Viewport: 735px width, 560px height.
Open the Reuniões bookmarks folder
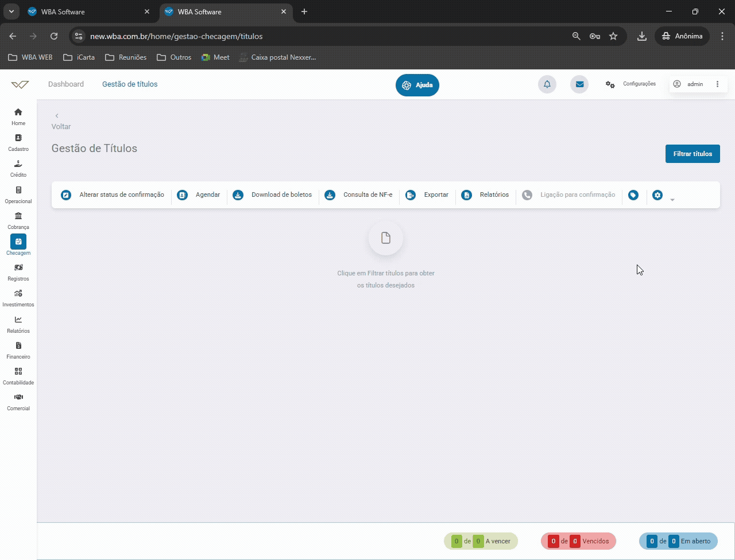(x=125, y=57)
